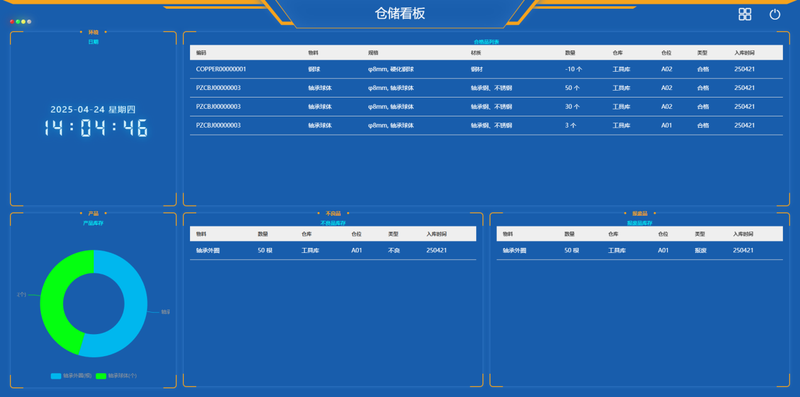
Task: Click the yellow dot window control
Action: pyautogui.click(x=23, y=22)
